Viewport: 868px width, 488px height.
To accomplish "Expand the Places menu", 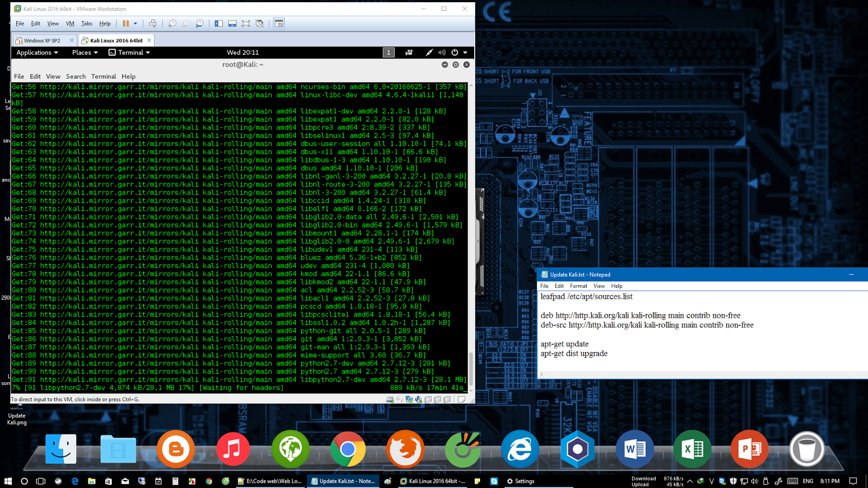I will click(x=84, y=52).
